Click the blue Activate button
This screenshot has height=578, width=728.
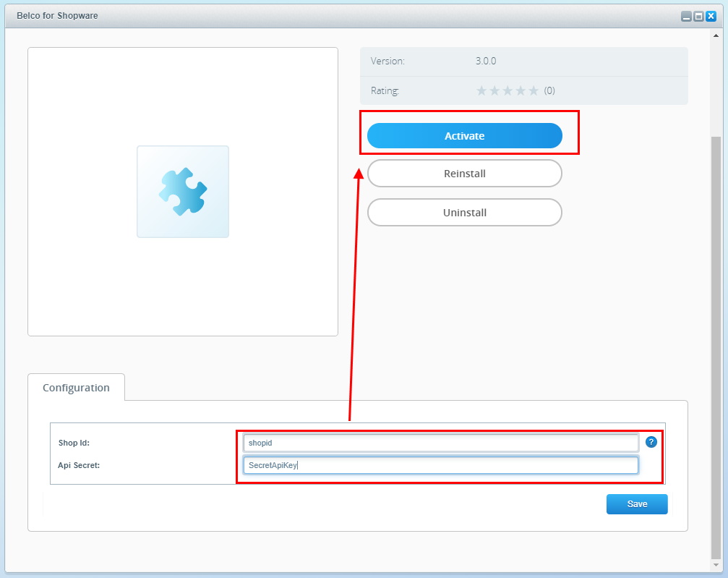(x=464, y=136)
